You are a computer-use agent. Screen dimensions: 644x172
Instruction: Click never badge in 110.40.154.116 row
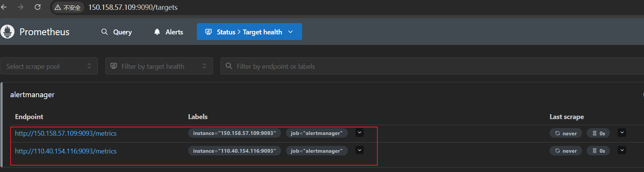[566, 151]
